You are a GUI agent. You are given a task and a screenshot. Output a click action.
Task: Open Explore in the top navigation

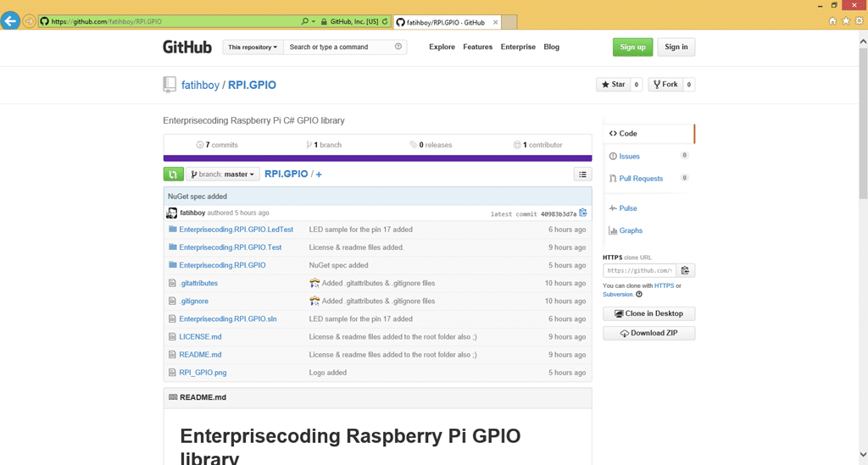[x=442, y=47]
